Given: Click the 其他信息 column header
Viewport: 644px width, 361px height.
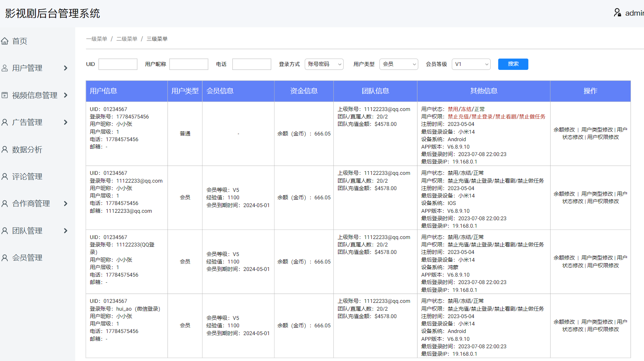Looking at the screenshot, I should [484, 91].
